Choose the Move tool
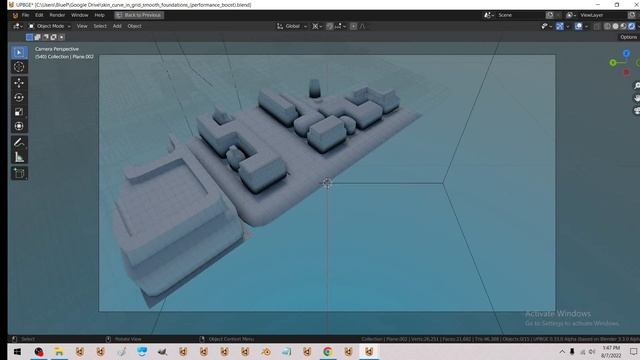The height and width of the screenshot is (360, 640). click(x=19, y=83)
